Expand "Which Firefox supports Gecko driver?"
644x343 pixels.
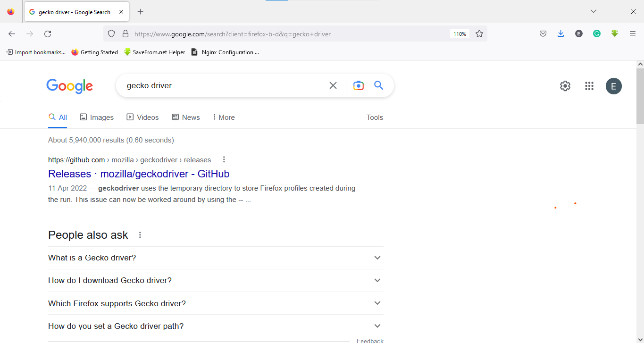[216, 303]
